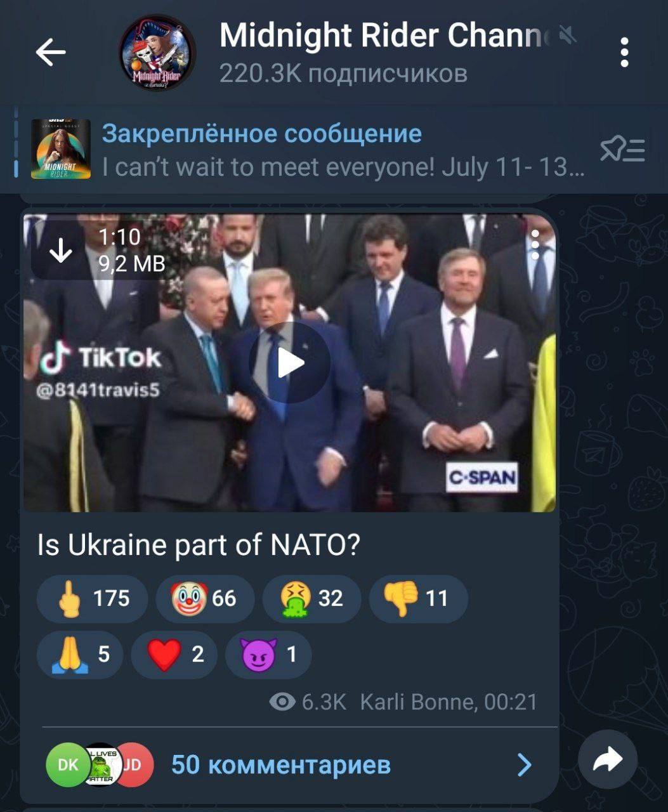
Task: Open pinned message Закреплённое сообщение
Action: 261,134
